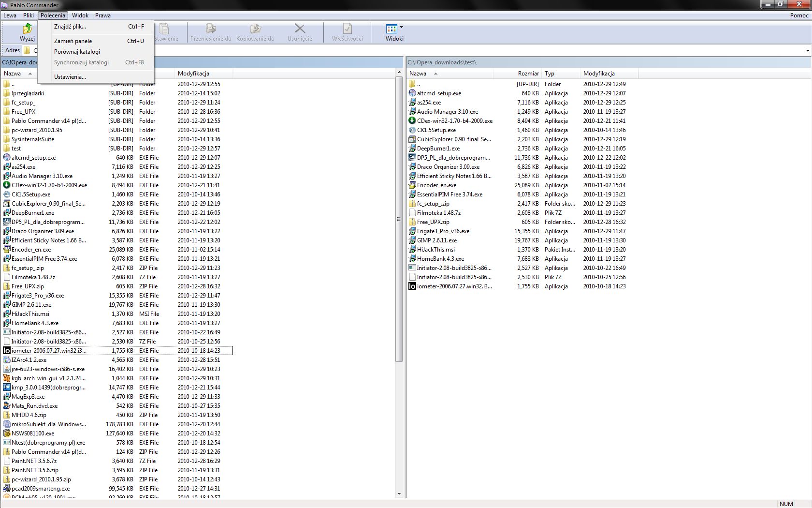
Task: Open the Pliki menu
Action: coord(29,15)
